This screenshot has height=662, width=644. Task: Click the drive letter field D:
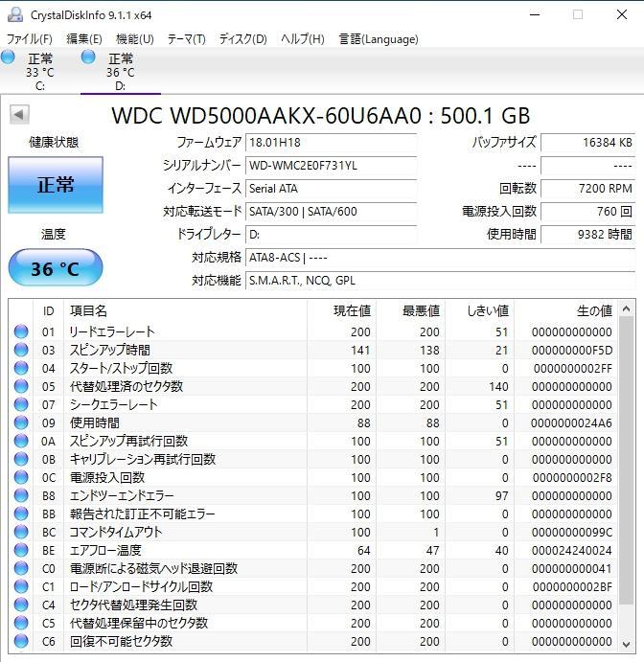coord(331,235)
